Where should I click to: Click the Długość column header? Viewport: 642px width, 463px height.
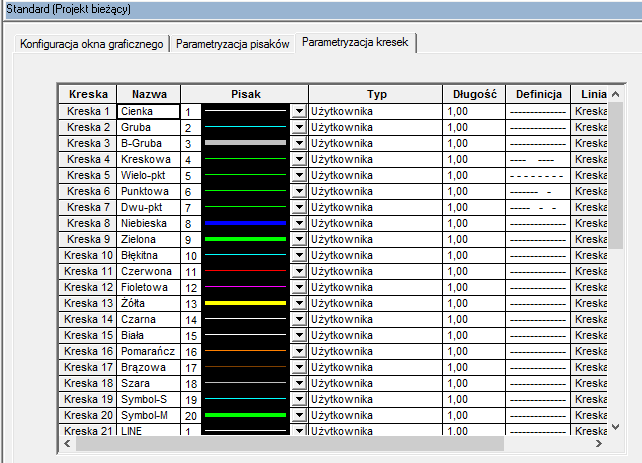[475, 94]
